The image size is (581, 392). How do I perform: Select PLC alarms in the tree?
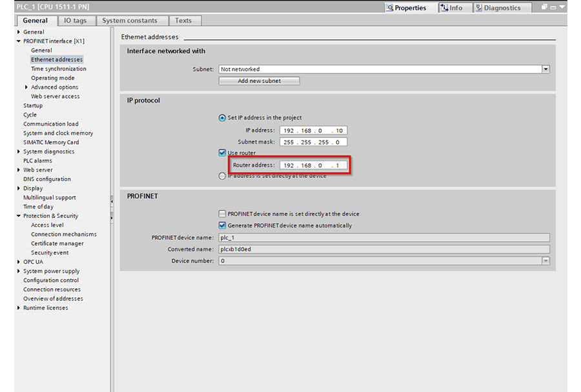click(37, 161)
